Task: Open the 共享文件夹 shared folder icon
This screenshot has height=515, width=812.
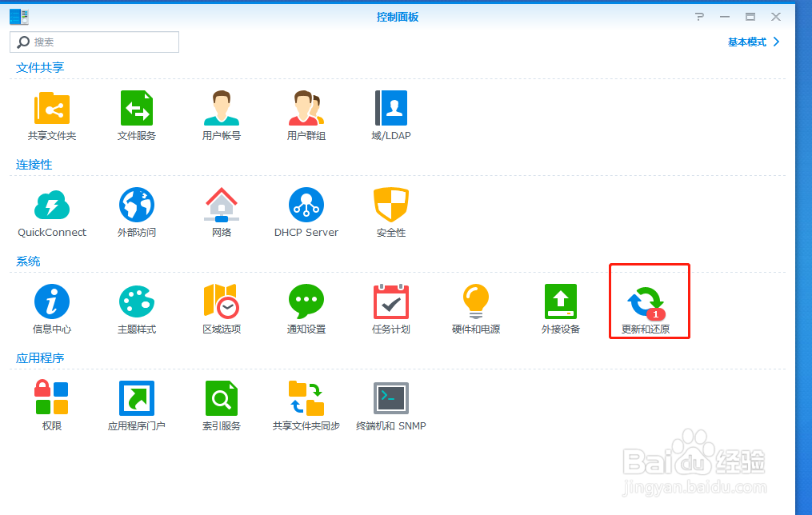Action: [52, 108]
